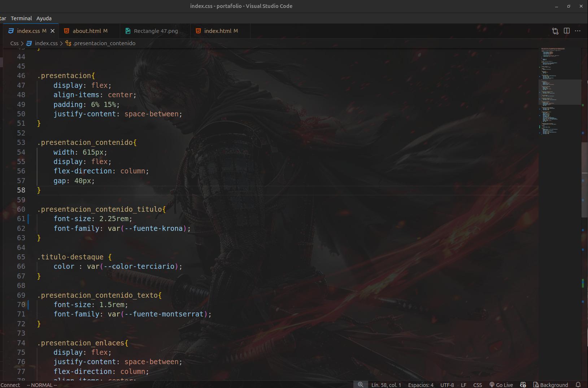Click 'font-size: 2.25rem;' declaration
The height and width of the screenshot is (388, 588).
[x=93, y=219]
